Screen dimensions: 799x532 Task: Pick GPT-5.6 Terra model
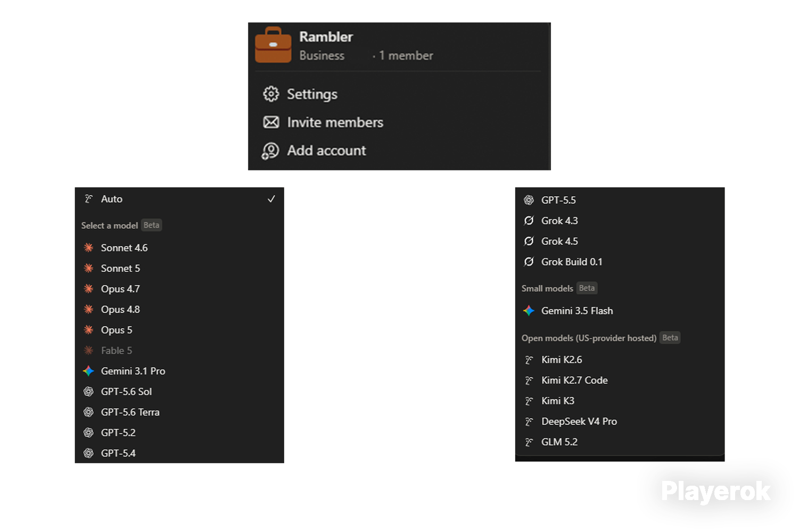click(x=179, y=412)
